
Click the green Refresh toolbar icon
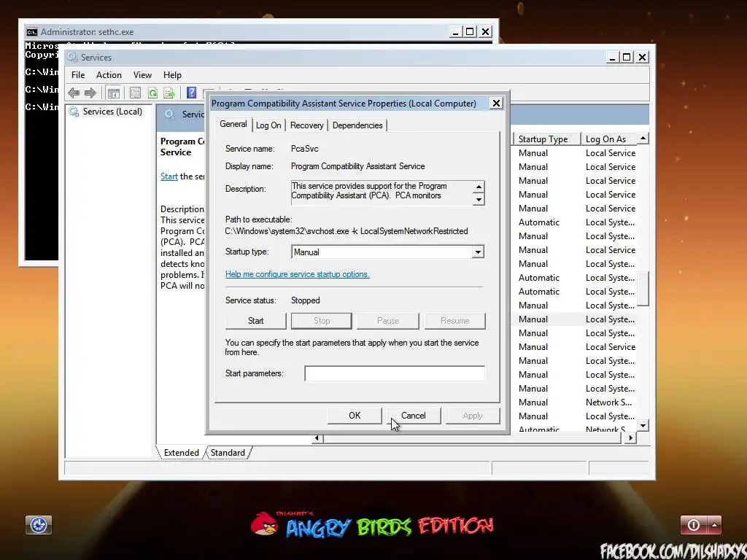(x=152, y=93)
